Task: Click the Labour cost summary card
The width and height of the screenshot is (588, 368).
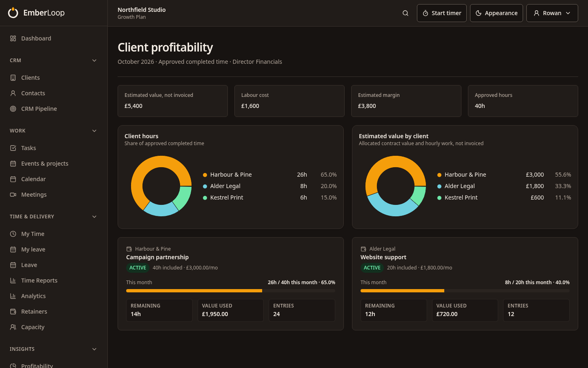Action: coord(290,101)
